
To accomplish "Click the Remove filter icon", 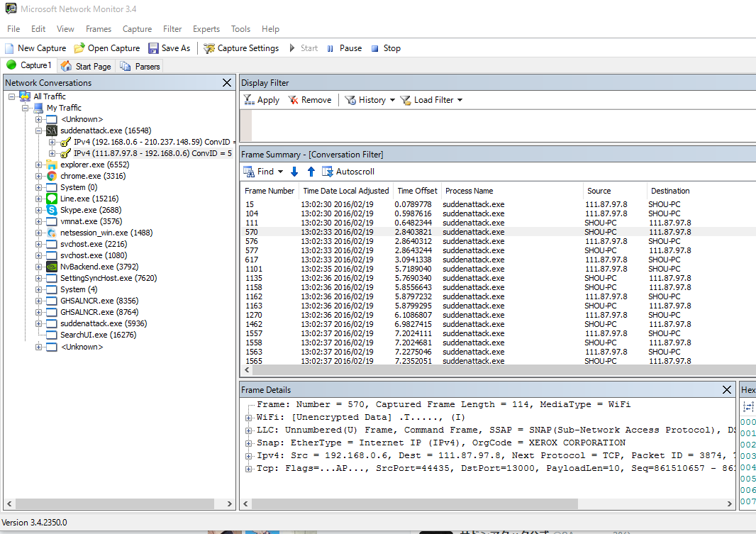I will [x=293, y=100].
